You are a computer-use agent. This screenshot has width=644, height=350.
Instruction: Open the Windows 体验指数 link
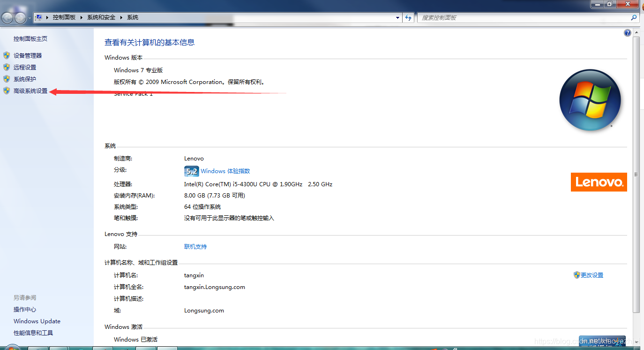[x=225, y=171]
